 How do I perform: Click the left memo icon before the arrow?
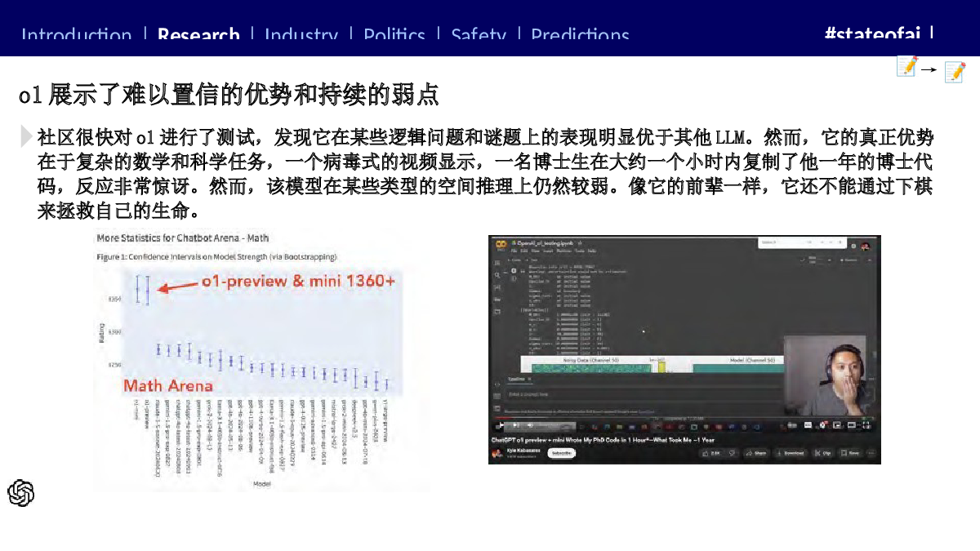pos(906,67)
